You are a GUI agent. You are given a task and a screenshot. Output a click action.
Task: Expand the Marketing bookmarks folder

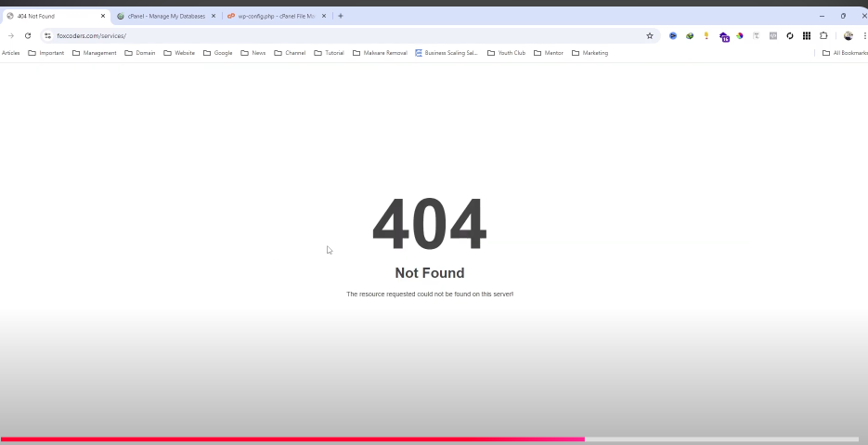589,53
